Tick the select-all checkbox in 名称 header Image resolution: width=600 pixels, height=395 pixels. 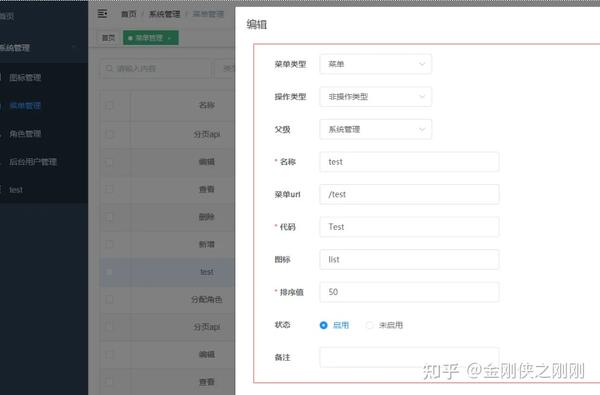109,105
